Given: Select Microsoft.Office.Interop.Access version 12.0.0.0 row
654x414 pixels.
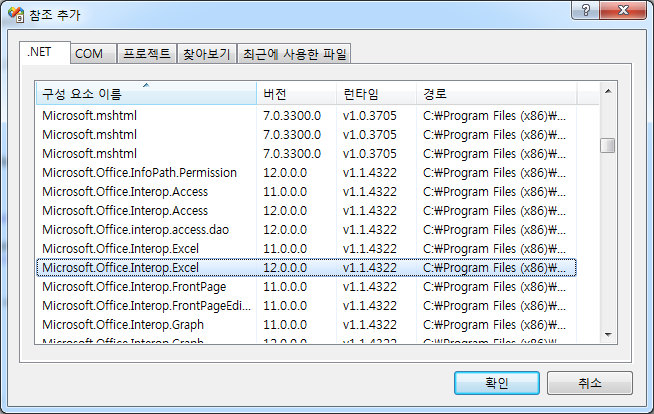Looking at the screenshot, I should [307, 211].
